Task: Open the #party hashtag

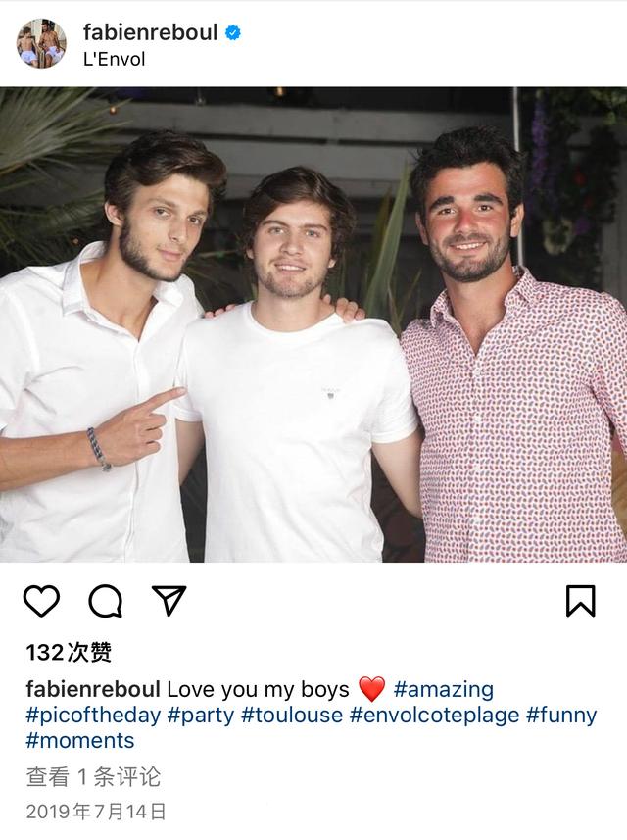Action: pos(201,716)
